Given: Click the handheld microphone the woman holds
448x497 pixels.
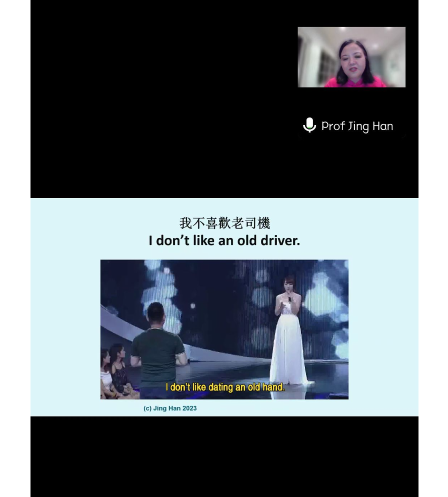Looking at the screenshot, I should click(x=289, y=299).
